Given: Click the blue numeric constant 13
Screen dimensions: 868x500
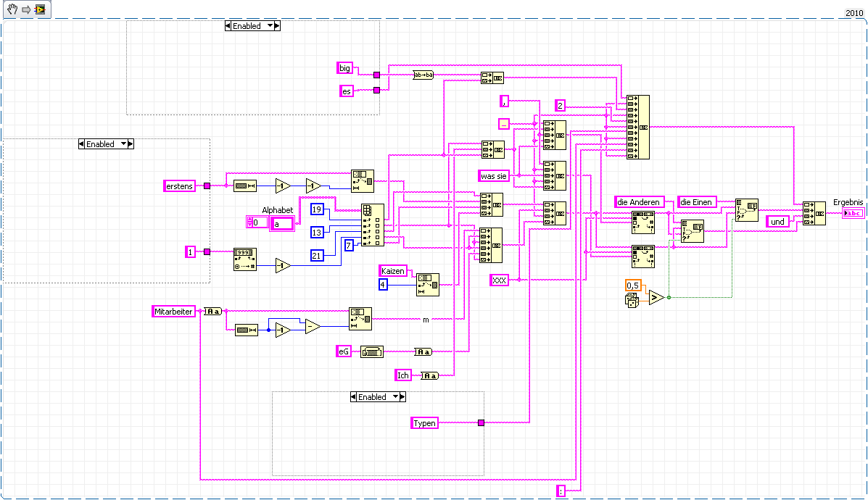Looking at the screenshot, I should [x=317, y=233].
